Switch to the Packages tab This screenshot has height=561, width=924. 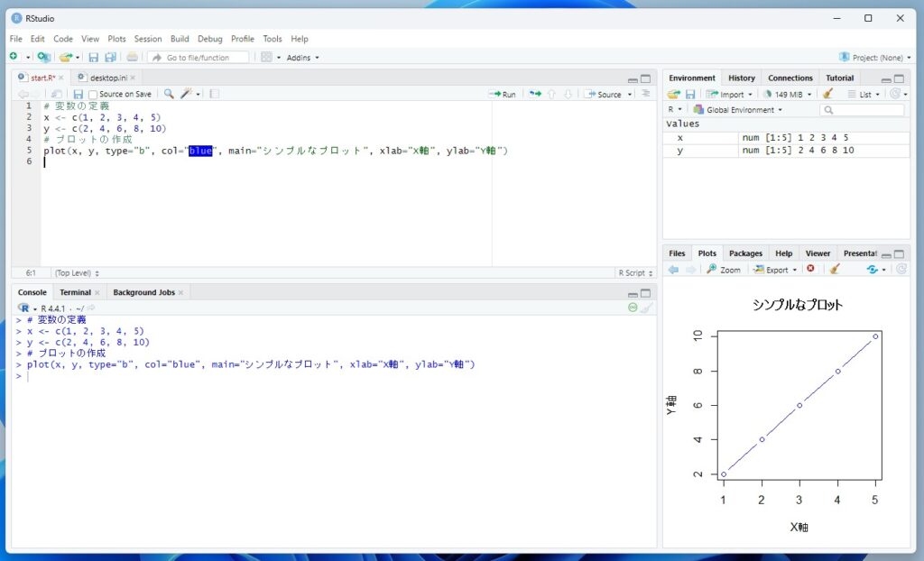(745, 253)
